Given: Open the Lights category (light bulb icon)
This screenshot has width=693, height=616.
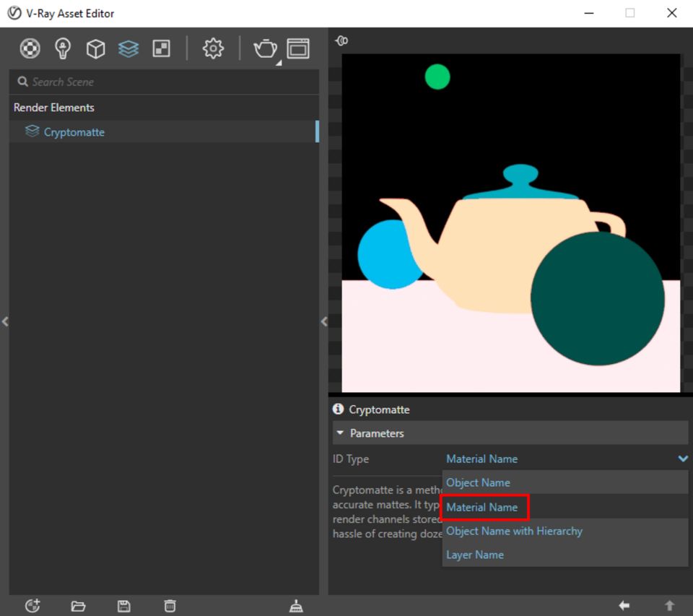Looking at the screenshot, I should [64, 48].
